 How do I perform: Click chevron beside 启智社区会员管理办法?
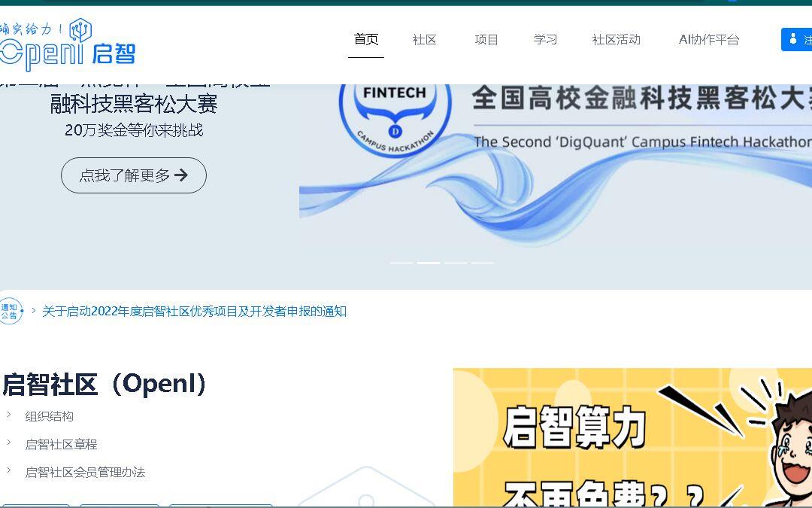[x=9, y=470]
